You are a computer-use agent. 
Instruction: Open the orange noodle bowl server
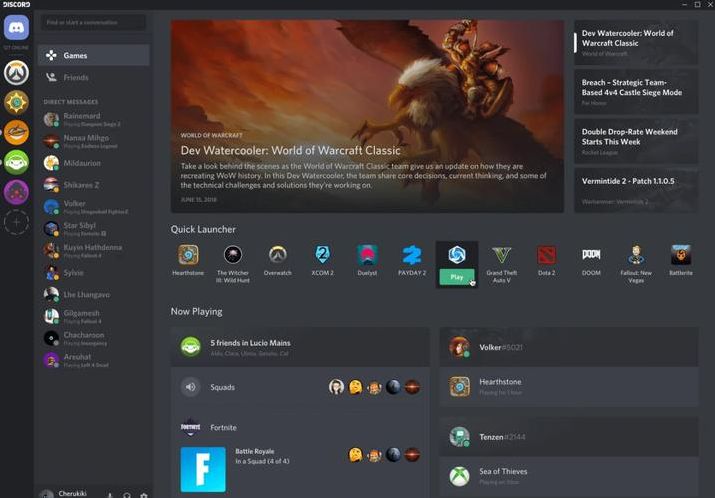point(16,132)
